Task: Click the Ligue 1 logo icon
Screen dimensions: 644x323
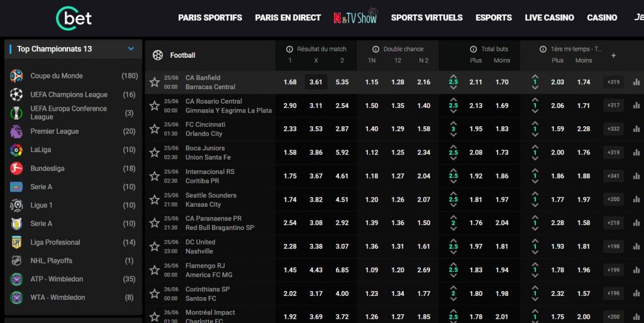Action: 16,205
